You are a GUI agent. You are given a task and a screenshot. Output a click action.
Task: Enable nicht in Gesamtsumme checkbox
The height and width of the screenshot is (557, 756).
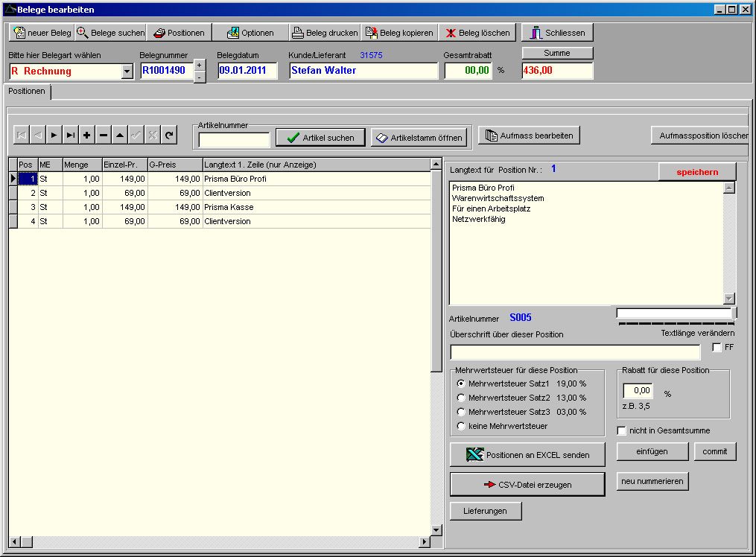[x=622, y=430]
